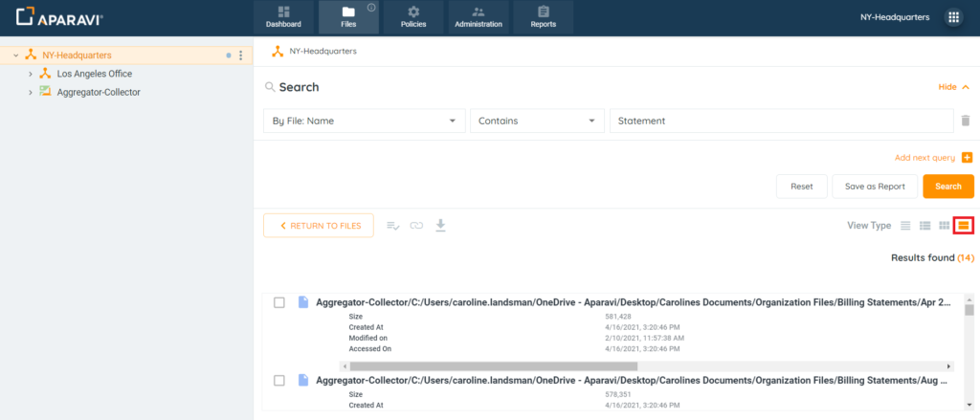Check the Aug billing statement checkbox
The width and height of the screenshot is (980, 420).
(279, 380)
